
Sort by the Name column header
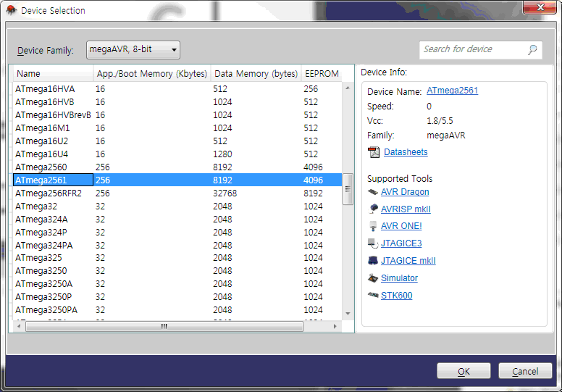51,74
